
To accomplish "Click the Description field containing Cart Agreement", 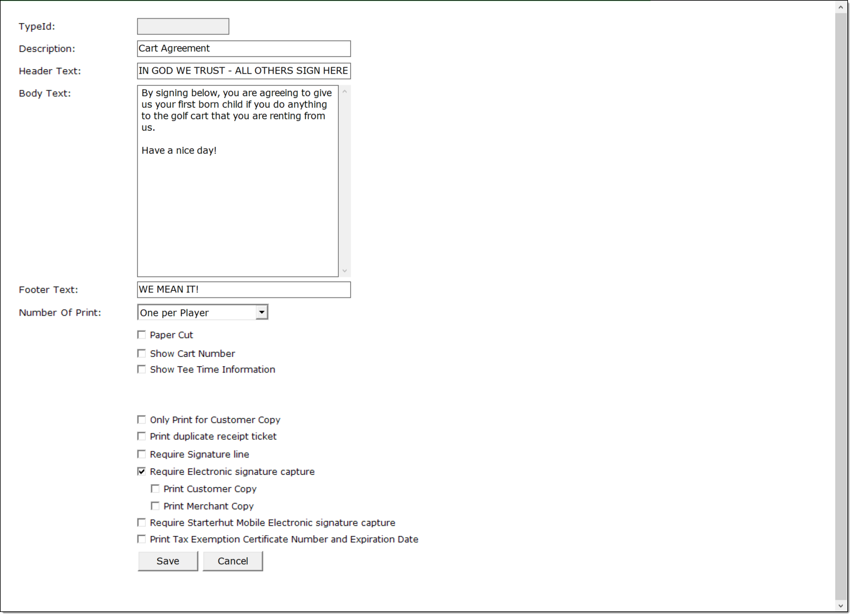I will (244, 48).
